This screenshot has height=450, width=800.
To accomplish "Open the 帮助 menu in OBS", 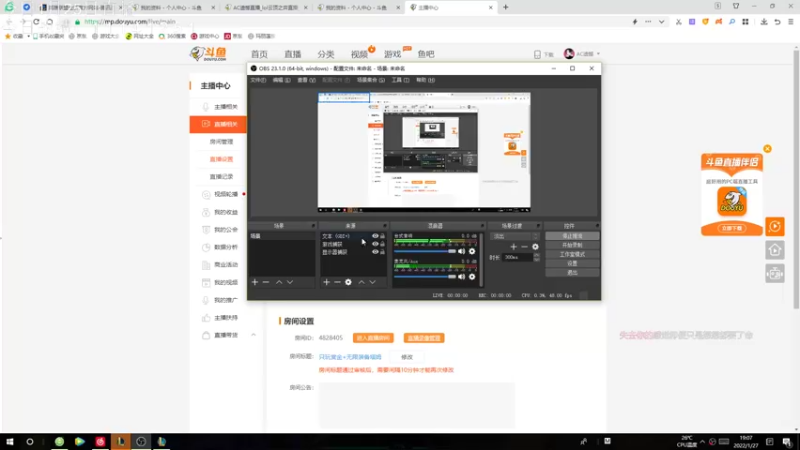I will 426,80.
